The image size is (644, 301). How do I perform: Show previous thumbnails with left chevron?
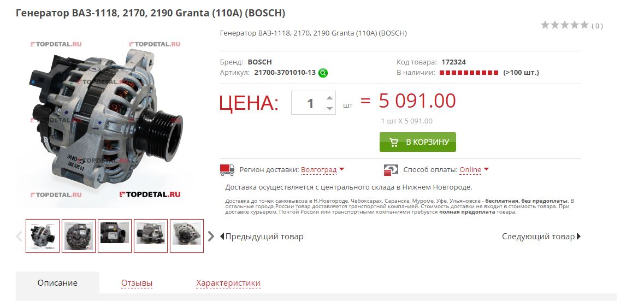(19, 236)
